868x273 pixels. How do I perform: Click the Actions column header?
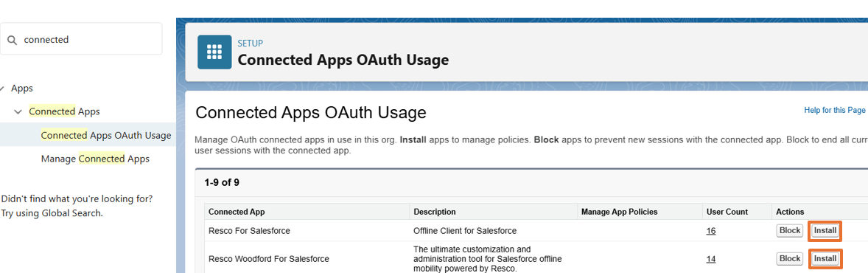(x=790, y=212)
